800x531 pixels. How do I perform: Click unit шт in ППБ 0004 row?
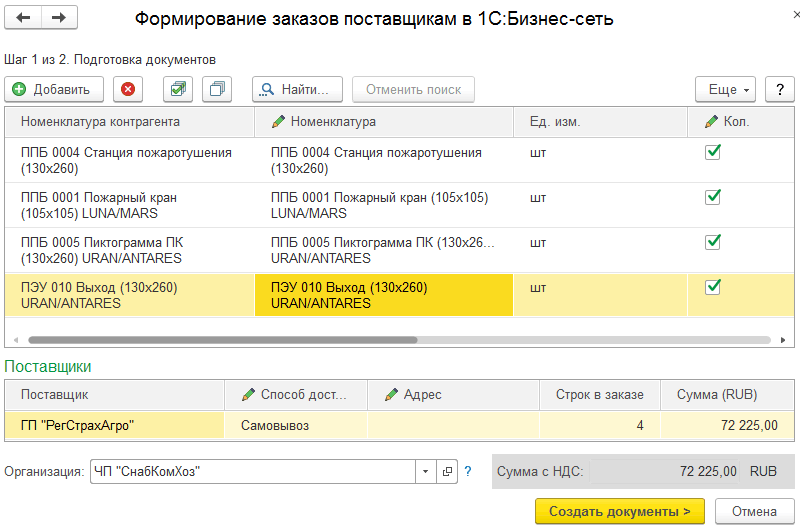[538, 153]
